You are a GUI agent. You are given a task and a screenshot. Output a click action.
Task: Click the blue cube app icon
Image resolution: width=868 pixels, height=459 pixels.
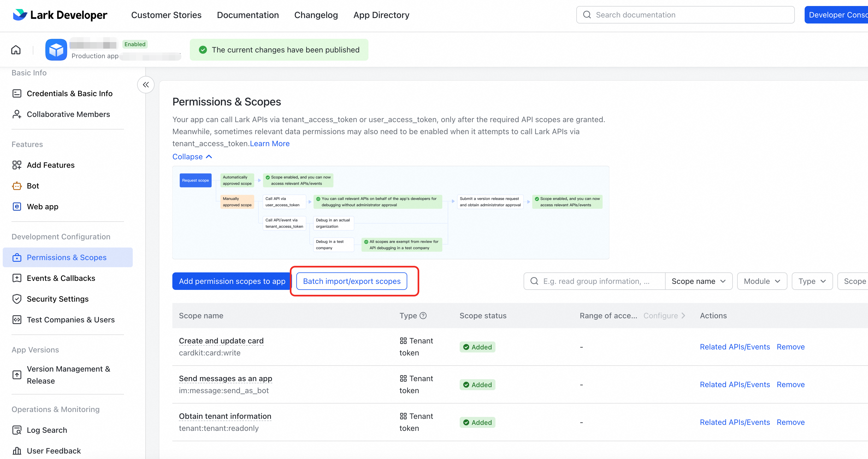coord(56,50)
